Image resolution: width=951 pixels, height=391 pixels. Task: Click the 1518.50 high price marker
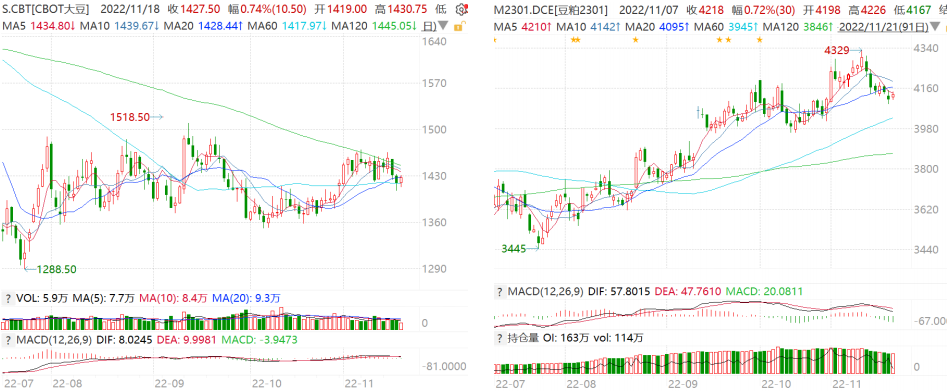tap(130, 117)
